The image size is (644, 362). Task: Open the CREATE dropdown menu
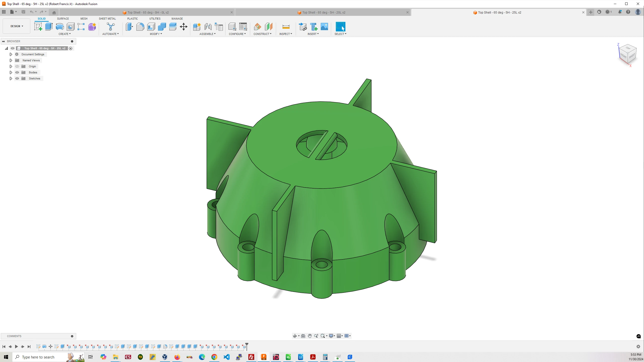point(65,34)
